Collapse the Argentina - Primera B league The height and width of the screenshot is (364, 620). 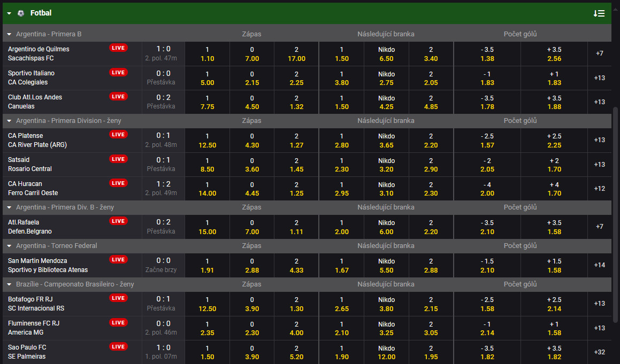9,34
